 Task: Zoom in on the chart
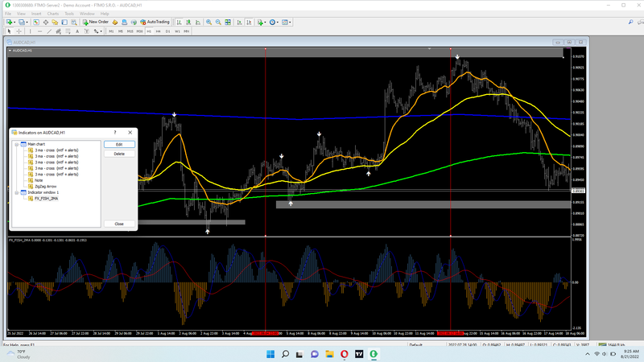[x=208, y=23]
